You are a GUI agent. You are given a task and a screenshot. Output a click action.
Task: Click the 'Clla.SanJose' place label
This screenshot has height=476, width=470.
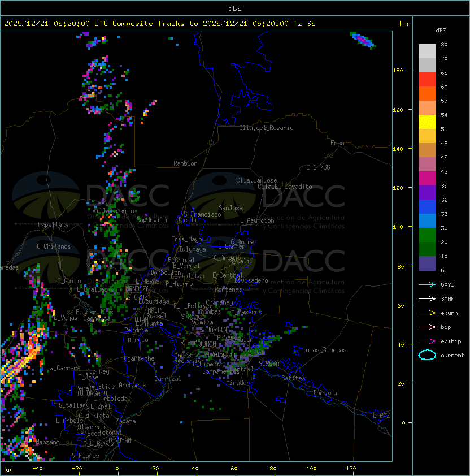(x=256, y=180)
